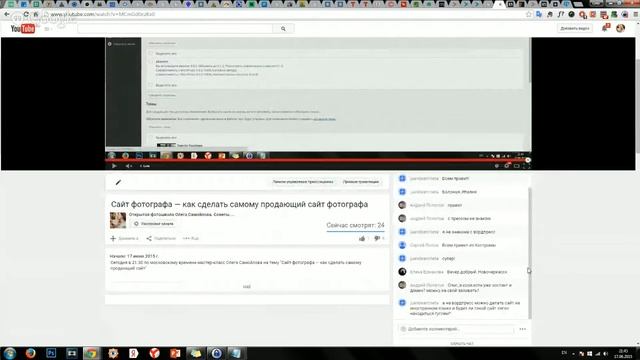Stop the broadcast with the button beside the control panel

pos(361,182)
